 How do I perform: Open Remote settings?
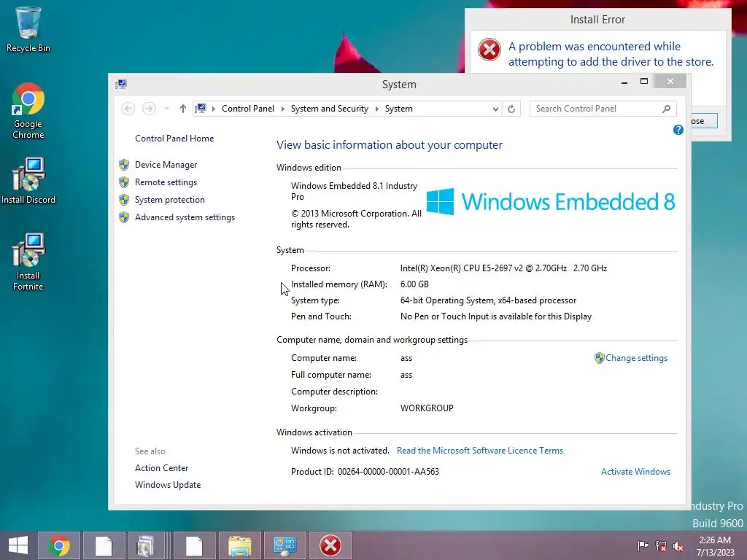pos(166,182)
